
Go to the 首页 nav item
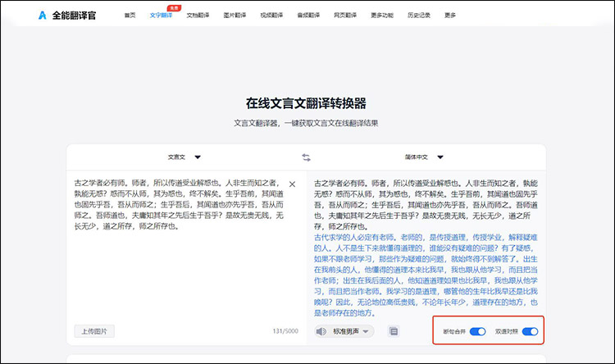pos(130,16)
